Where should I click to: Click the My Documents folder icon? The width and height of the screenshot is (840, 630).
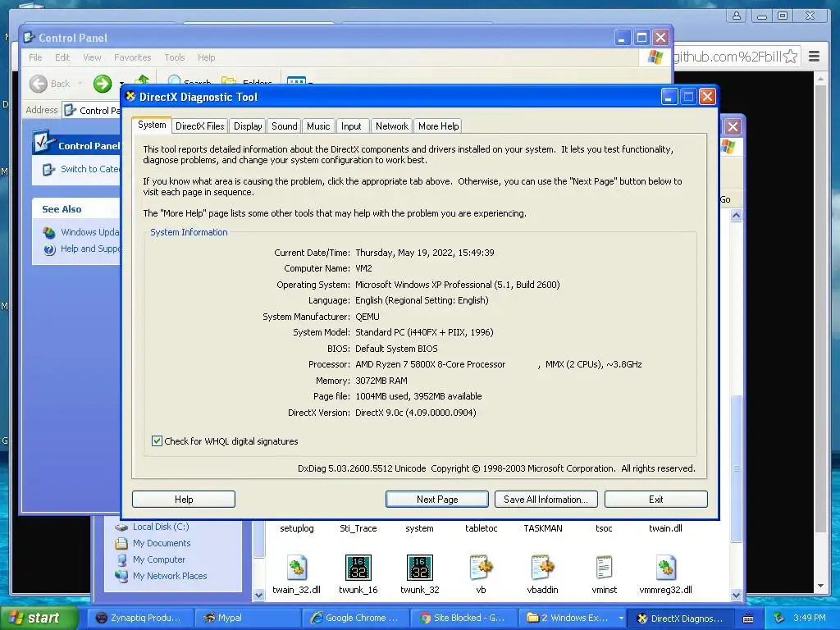(121, 543)
